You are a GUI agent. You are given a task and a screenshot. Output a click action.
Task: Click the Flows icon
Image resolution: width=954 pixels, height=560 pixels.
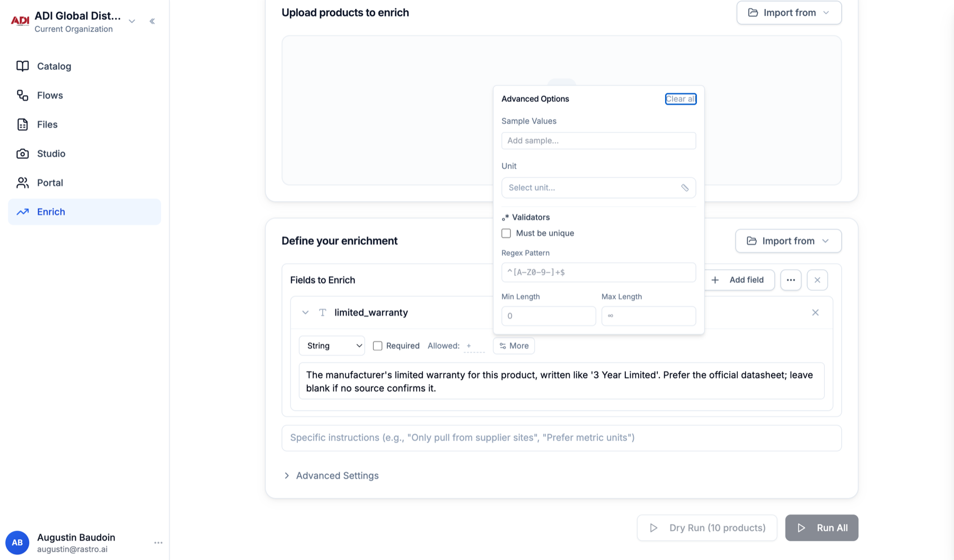point(22,95)
